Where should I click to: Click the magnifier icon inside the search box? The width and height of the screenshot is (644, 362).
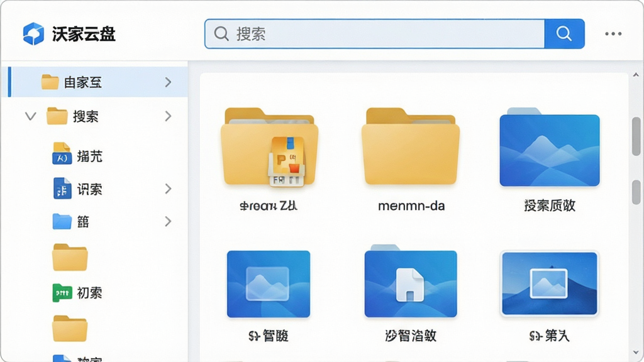coord(221,34)
